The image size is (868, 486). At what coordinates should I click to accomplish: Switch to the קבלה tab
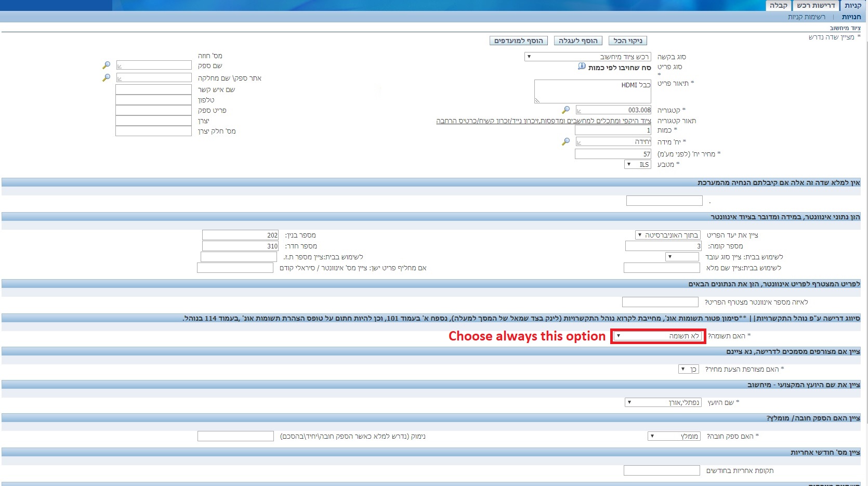[x=778, y=6]
